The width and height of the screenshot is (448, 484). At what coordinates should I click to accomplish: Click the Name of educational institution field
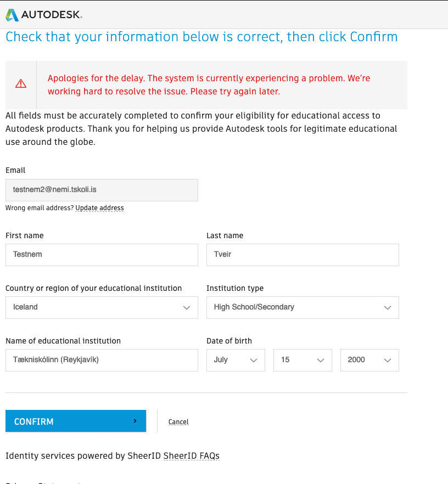click(x=102, y=360)
